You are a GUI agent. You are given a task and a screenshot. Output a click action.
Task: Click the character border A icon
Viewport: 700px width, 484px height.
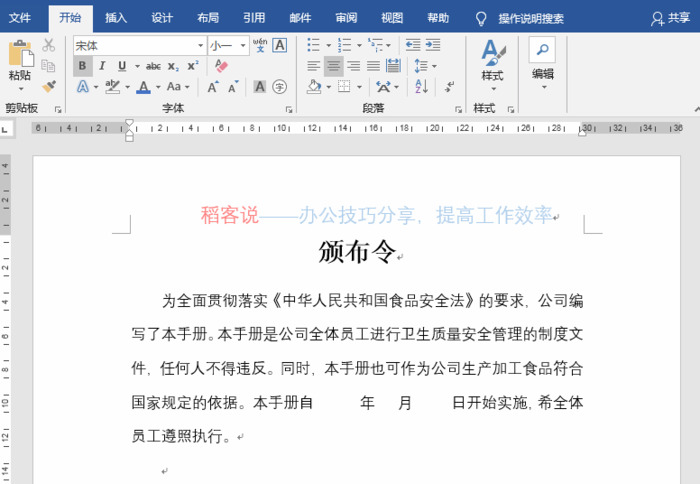tap(280, 45)
